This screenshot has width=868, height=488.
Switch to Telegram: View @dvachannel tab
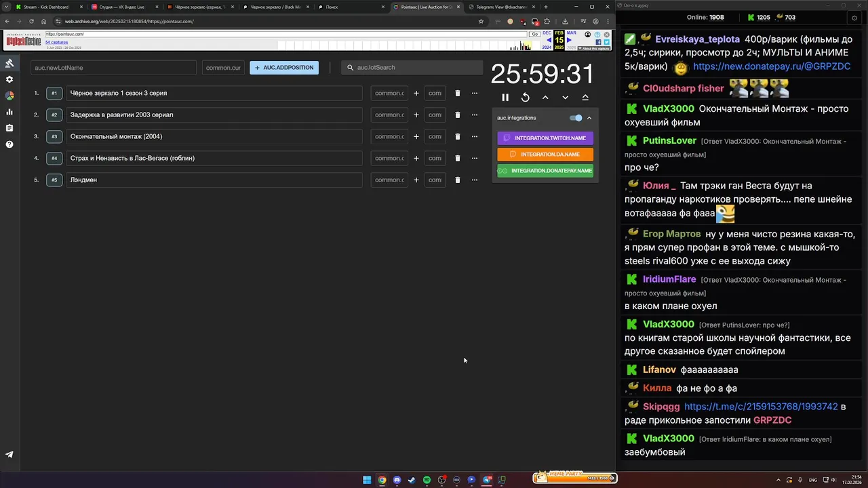[x=500, y=7]
